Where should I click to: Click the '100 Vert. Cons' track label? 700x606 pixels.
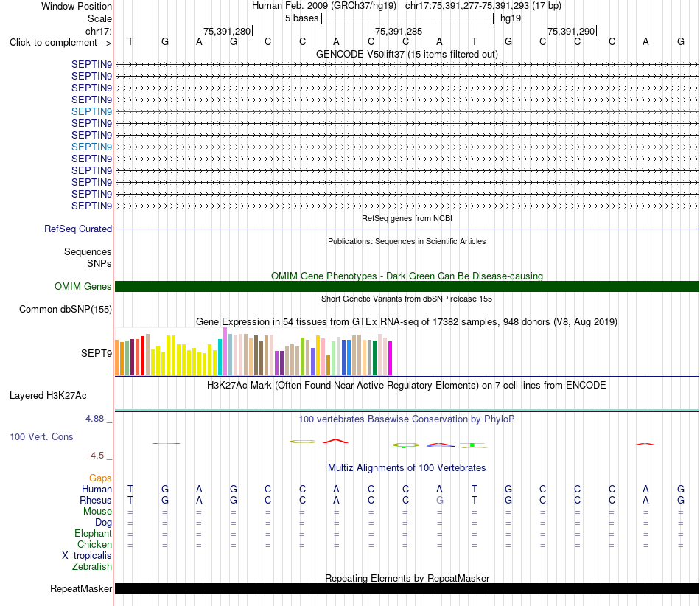(41, 436)
